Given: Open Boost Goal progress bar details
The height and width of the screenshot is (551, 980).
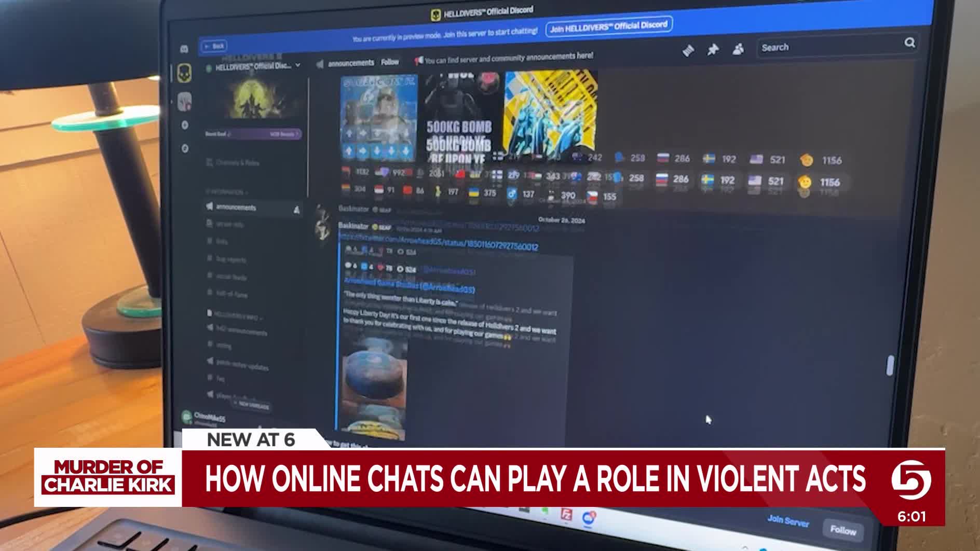Looking at the screenshot, I should (252, 134).
